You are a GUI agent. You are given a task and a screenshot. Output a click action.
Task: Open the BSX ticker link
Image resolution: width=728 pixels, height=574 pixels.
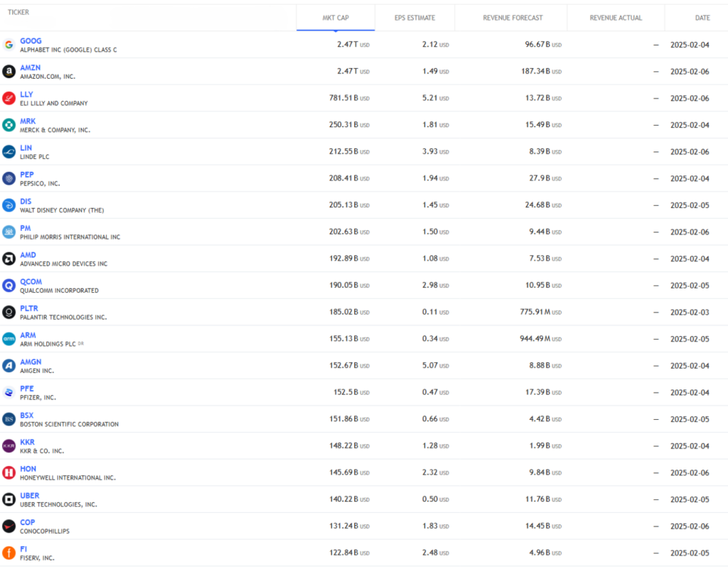click(x=27, y=416)
